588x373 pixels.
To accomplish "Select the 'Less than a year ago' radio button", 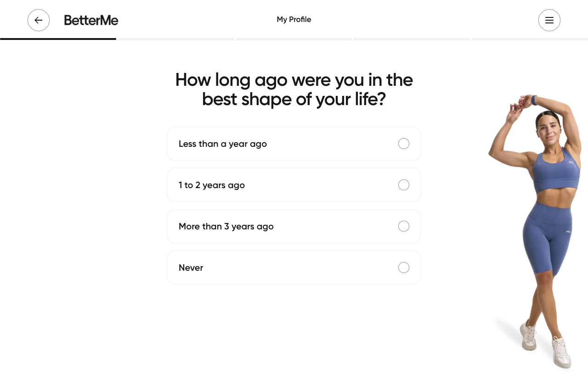I will pyautogui.click(x=403, y=144).
